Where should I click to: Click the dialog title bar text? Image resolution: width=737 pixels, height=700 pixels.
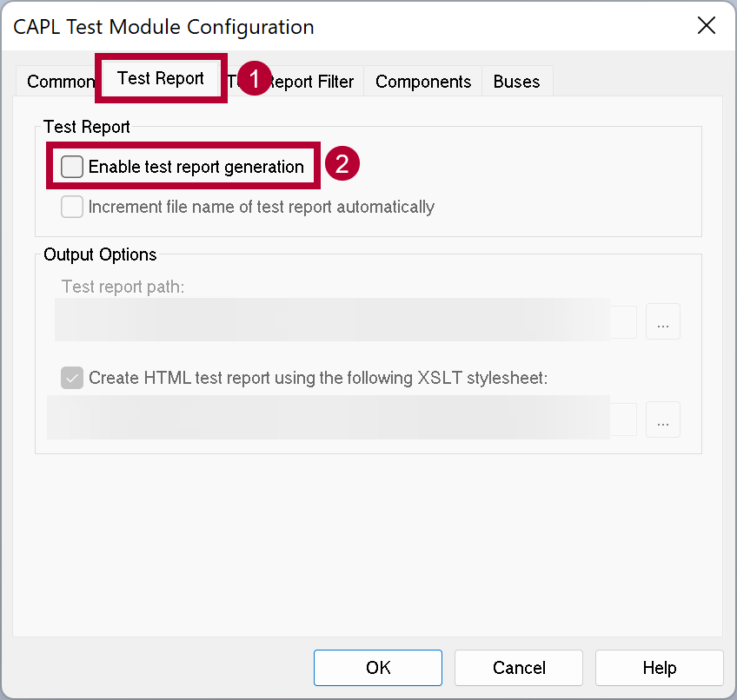point(163,27)
